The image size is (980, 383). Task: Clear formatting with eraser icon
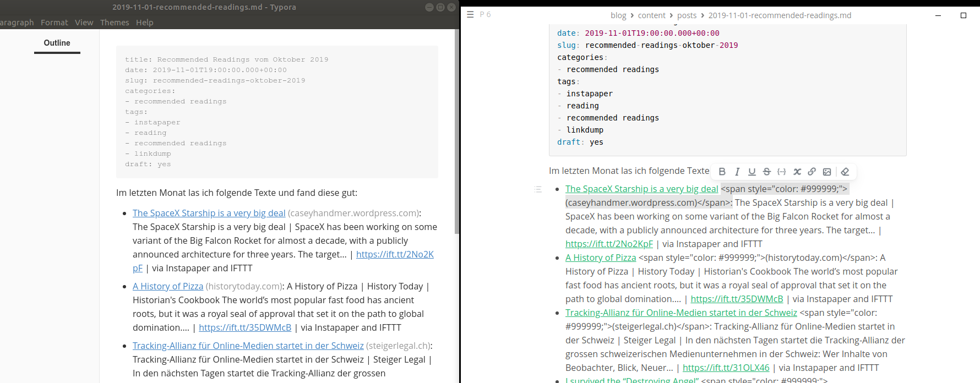[x=845, y=172]
